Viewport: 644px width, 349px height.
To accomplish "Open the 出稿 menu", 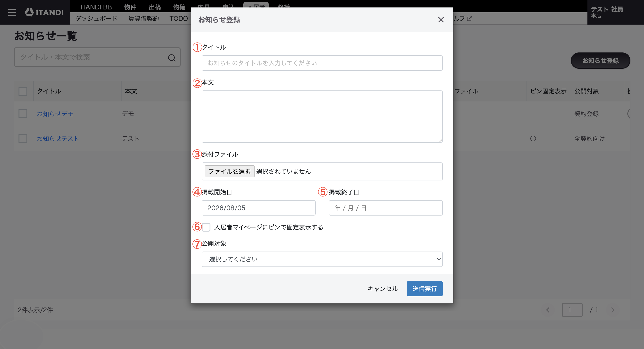I will point(155,7).
